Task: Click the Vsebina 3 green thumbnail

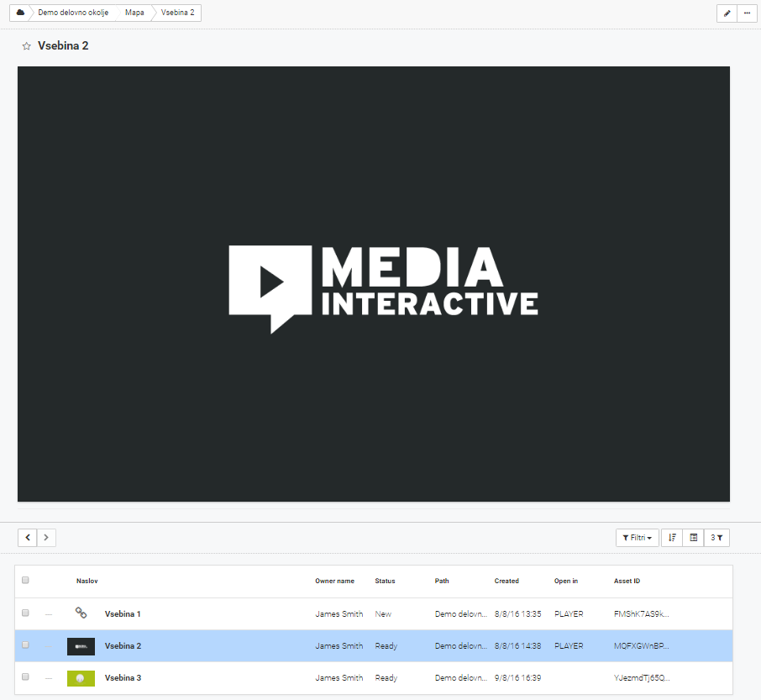Action: [81, 678]
